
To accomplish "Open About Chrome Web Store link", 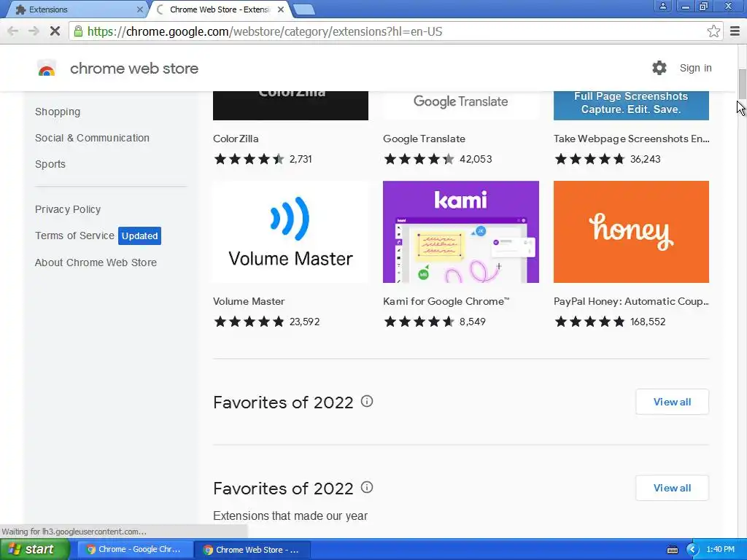I will click(96, 262).
